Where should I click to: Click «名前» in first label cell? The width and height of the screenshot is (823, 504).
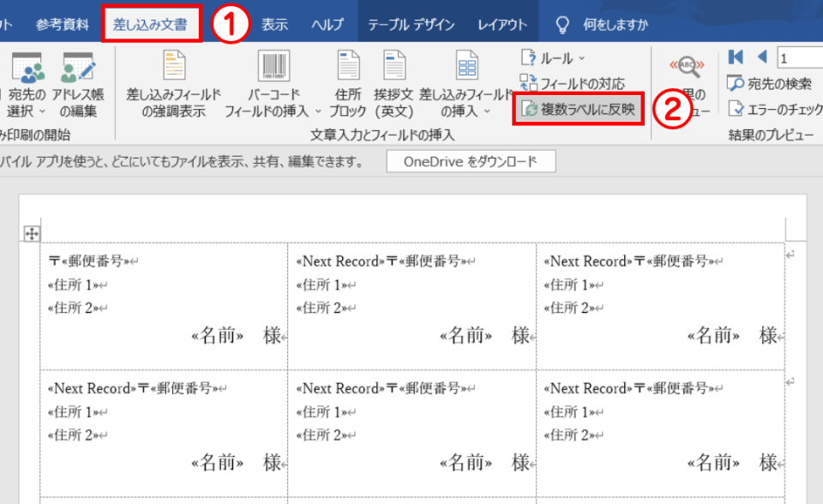click(218, 335)
